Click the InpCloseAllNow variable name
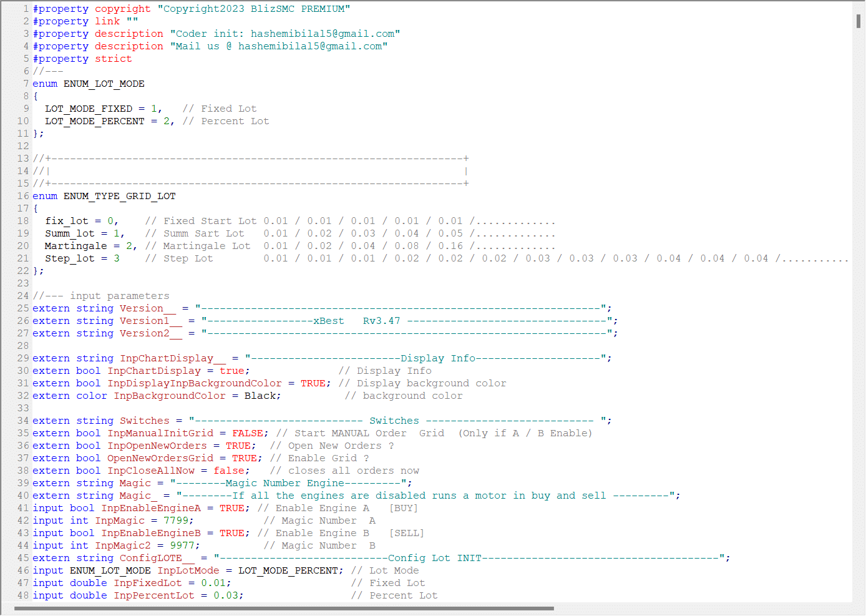This screenshot has height=616, width=866. (x=151, y=471)
